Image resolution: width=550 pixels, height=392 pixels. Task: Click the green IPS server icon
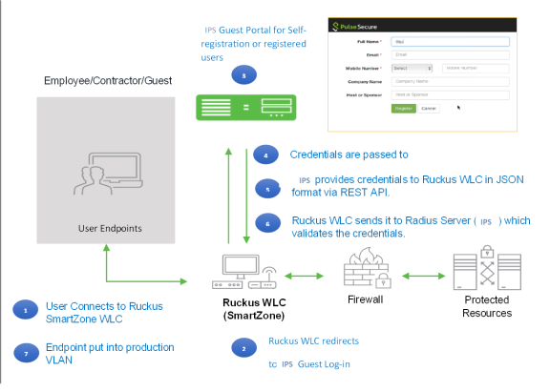246,107
